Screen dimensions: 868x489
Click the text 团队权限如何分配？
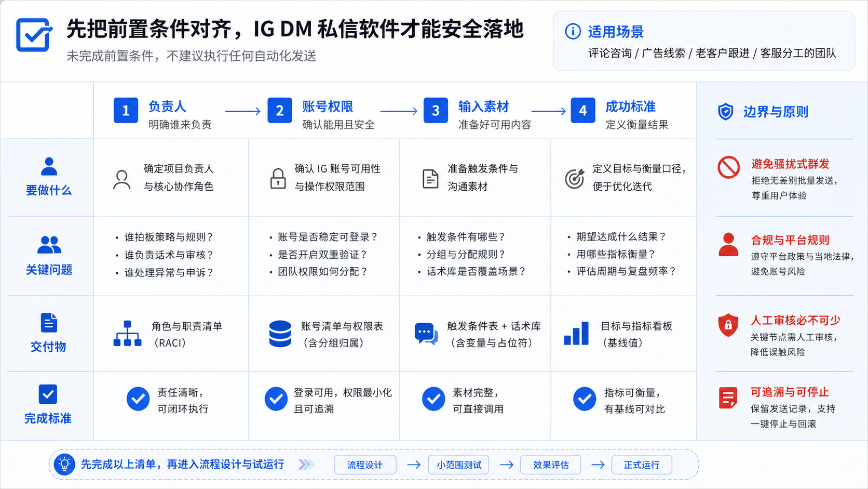pos(323,272)
